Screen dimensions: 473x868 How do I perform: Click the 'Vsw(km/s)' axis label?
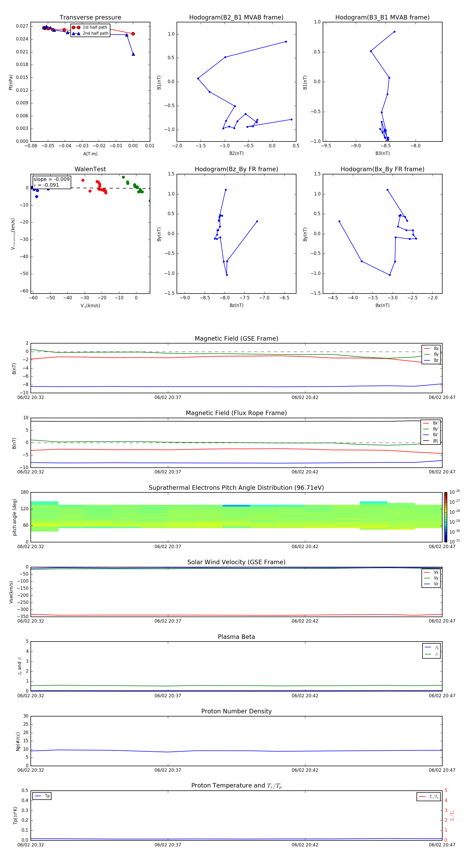click(11, 592)
